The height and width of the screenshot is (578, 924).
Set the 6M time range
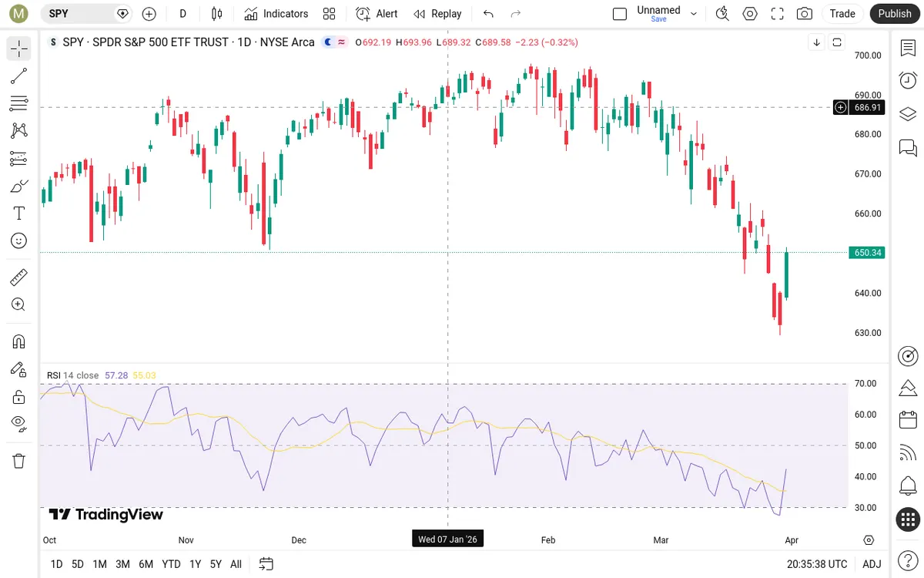click(146, 564)
